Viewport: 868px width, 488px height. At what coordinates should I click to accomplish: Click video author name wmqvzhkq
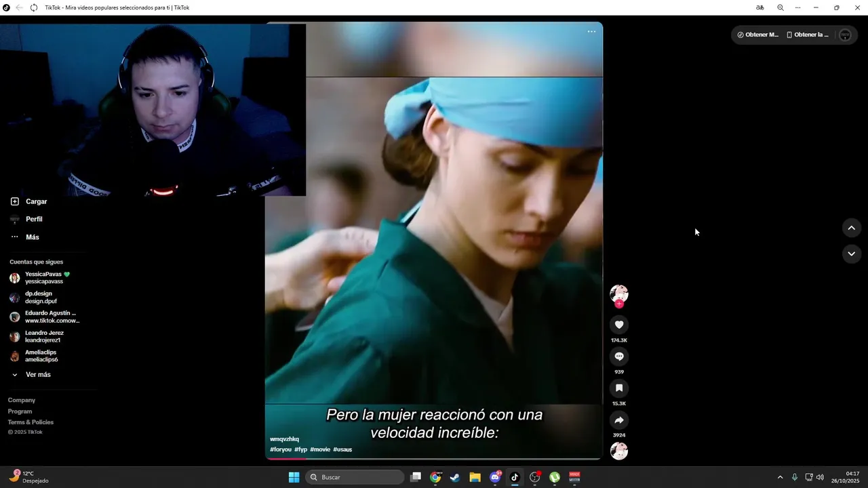pos(284,439)
